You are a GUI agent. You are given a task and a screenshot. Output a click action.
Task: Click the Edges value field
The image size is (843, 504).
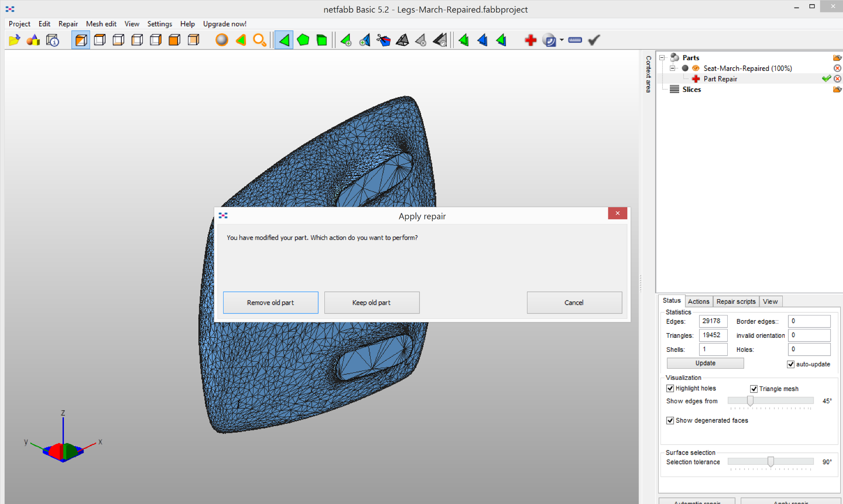pyautogui.click(x=713, y=321)
